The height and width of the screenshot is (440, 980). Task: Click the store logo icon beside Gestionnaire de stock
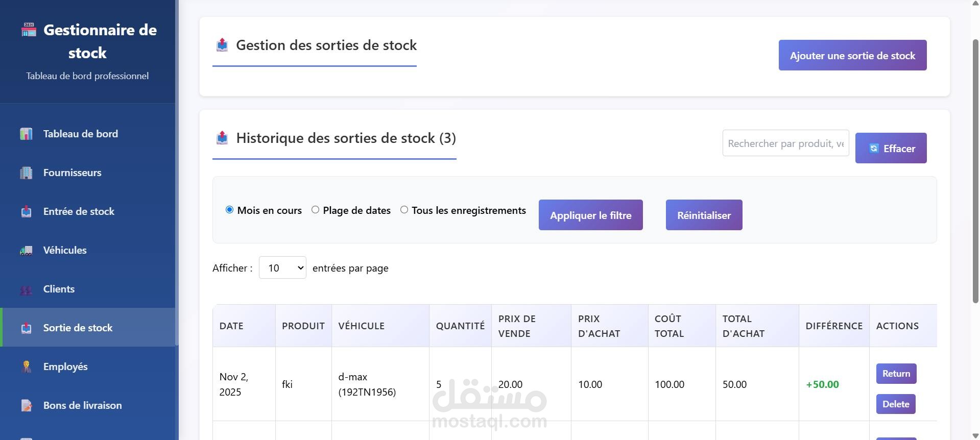(x=29, y=30)
